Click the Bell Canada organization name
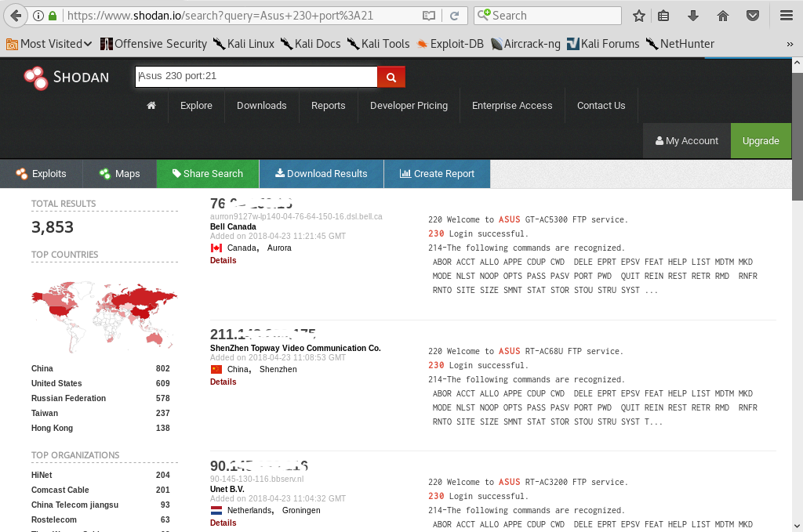The width and height of the screenshot is (803, 532). (x=233, y=226)
